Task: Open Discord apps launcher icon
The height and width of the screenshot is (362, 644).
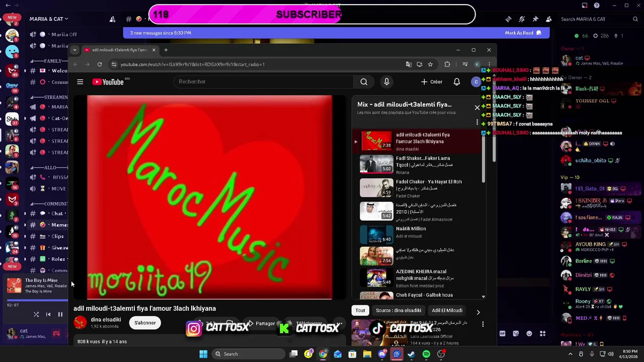Action: (542, 333)
